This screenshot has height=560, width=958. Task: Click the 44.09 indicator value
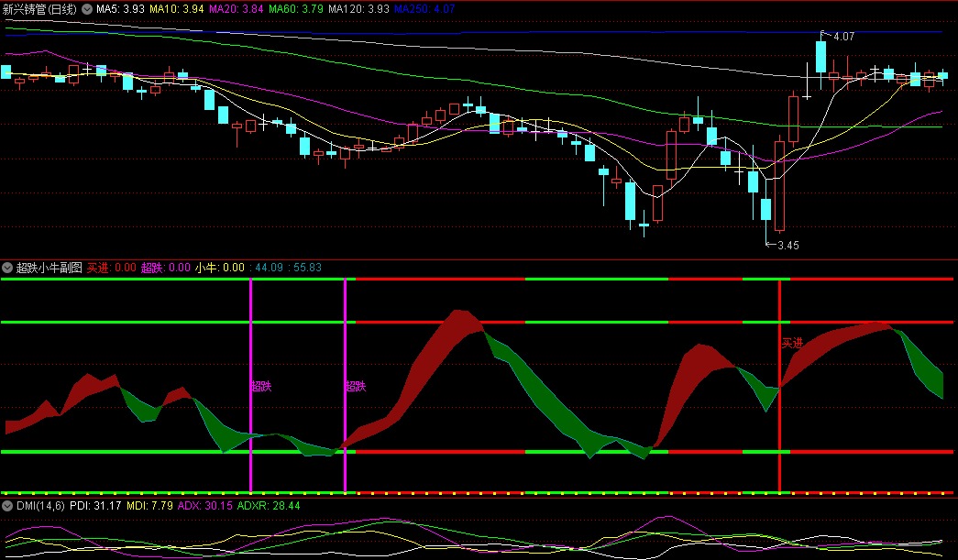tap(269, 268)
